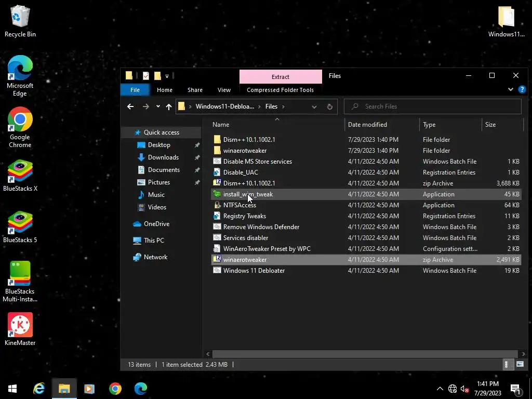Click the horizontal scrollbar in file list
Screen dimensions: 532x399
pyautogui.click(x=365, y=354)
